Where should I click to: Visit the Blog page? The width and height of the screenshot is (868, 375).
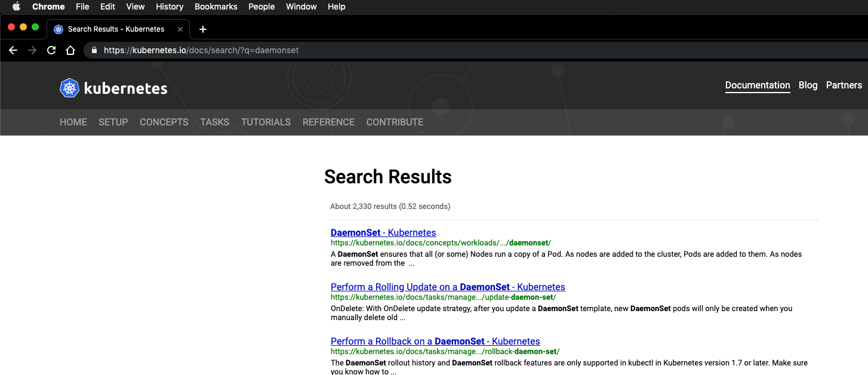click(x=808, y=85)
